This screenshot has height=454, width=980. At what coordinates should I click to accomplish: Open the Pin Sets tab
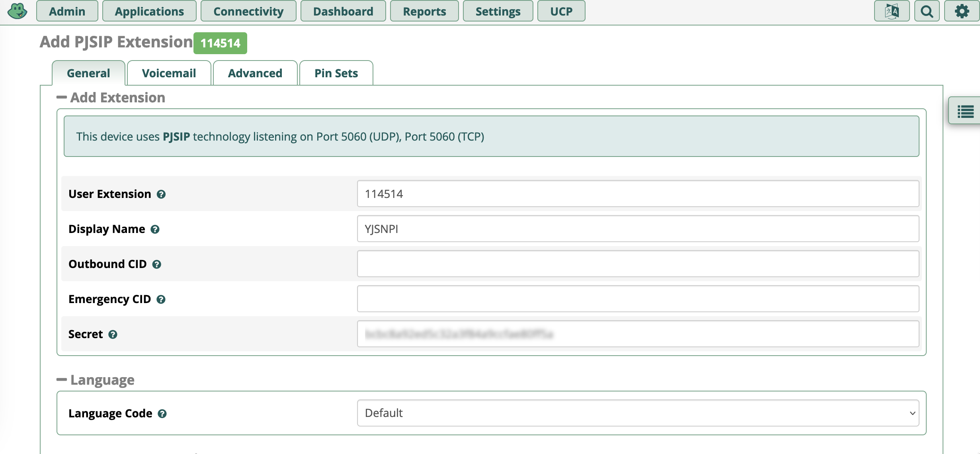tap(336, 73)
